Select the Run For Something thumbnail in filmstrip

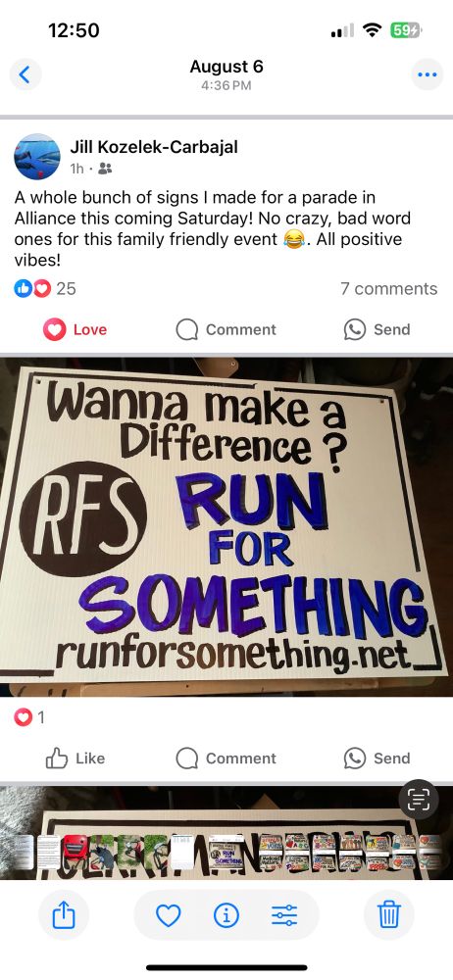(226, 852)
